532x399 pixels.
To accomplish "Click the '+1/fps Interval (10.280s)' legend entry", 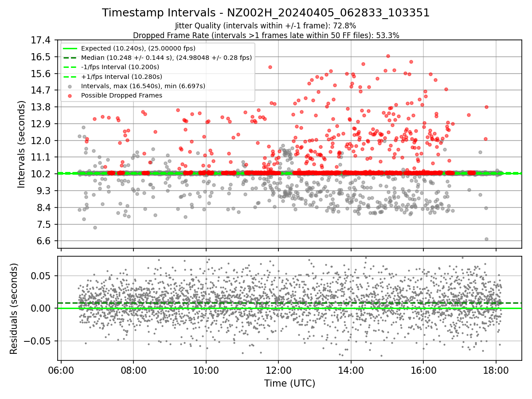I will pyautogui.click(x=121, y=76).
